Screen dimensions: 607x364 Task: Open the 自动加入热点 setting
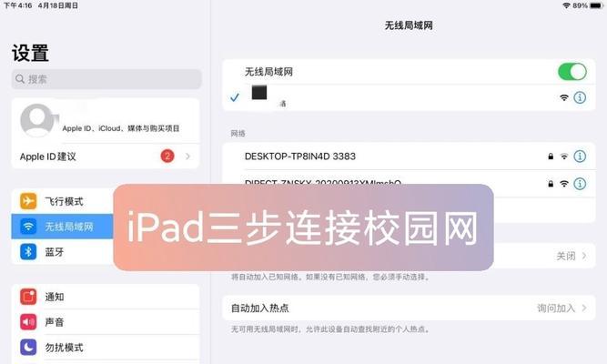click(x=409, y=308)
